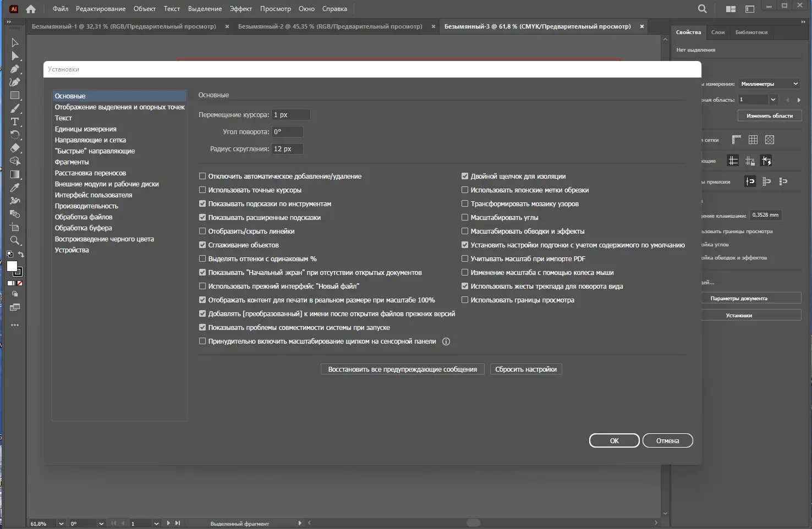Viewport: 812px width, 529px height.
Task: Select the Direct Selection tool
Action: (x=15, y=56)
